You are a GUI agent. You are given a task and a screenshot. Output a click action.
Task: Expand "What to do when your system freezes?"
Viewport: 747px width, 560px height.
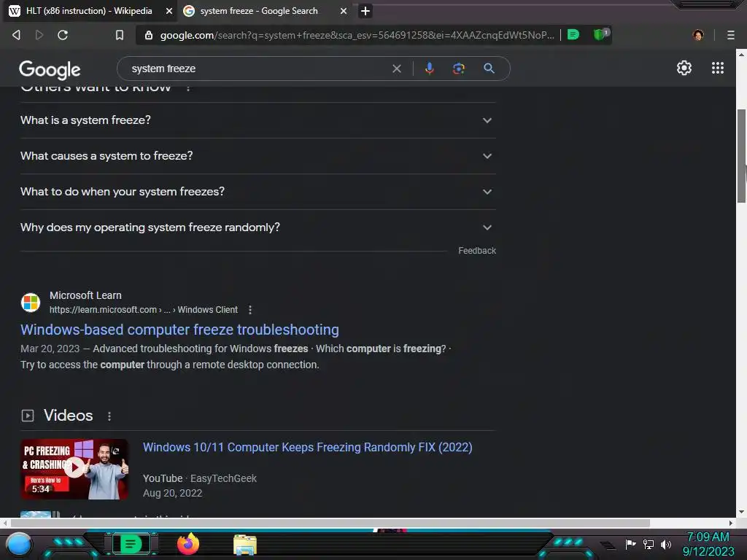[258, 192]
